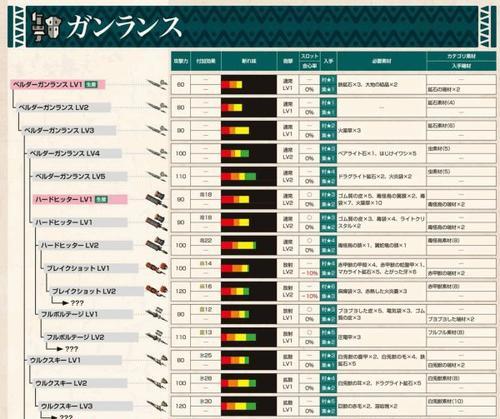This screenshot has width=500, height=419.
Task: Click the Gunlance weapon-type icon in the header
Action: (46, 25)
